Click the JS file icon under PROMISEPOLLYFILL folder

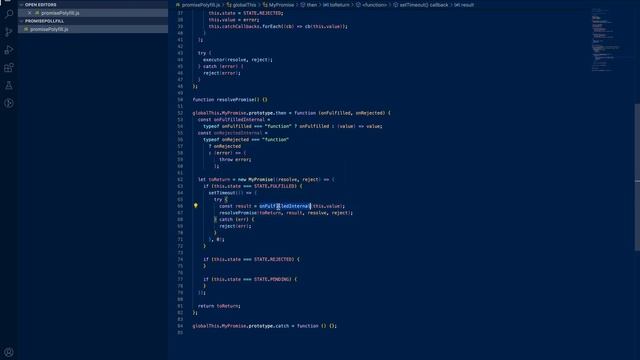click(26, 29)
